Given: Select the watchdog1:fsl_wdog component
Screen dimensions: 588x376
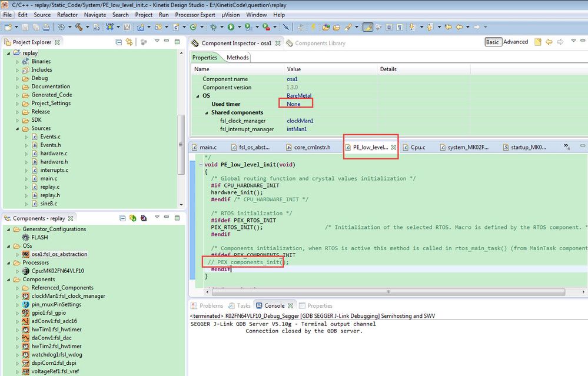Looking at the screenshot, I should [52, 355].
